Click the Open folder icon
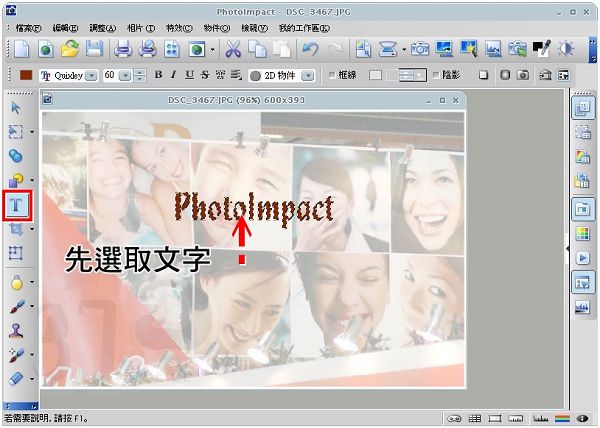The width and height of the screenshot is (600, 428). (70, 49)
